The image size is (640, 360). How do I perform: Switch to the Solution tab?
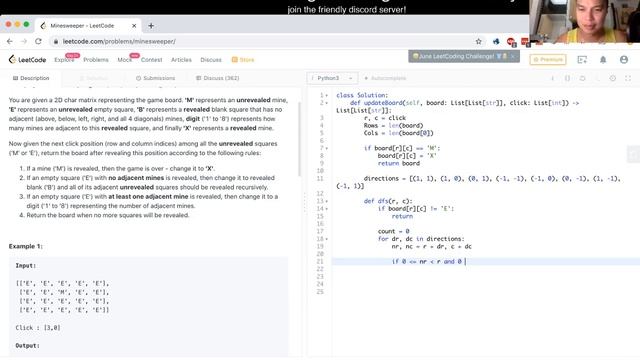click(93, 78)
